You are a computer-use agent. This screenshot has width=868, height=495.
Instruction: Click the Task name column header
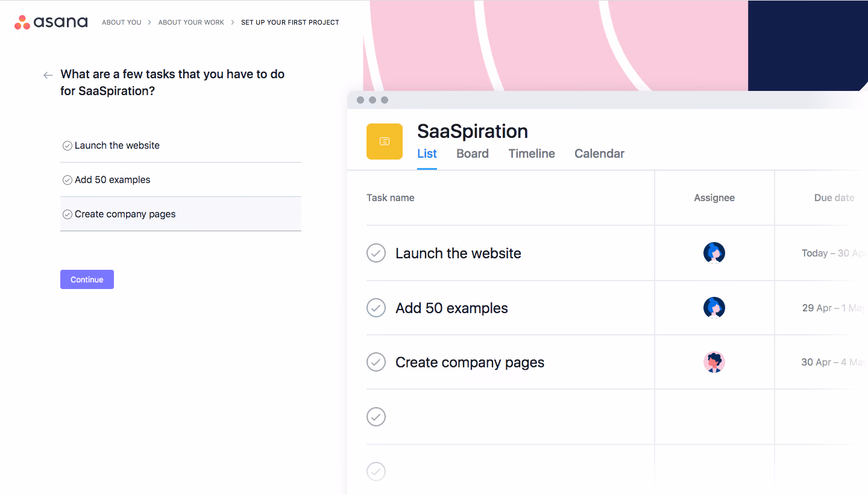click(x=391, y=198)
